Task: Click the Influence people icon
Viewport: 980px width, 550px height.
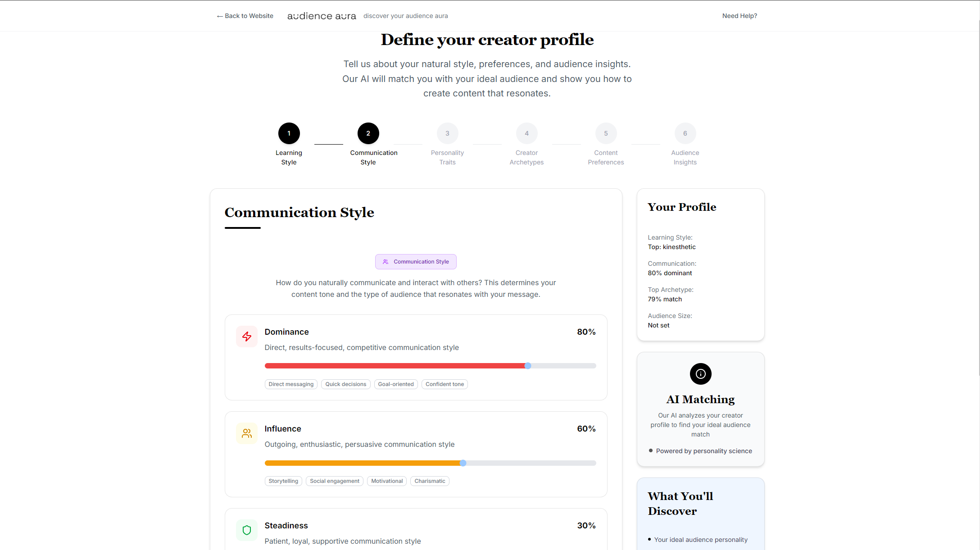Action: [x=247, y=433]
